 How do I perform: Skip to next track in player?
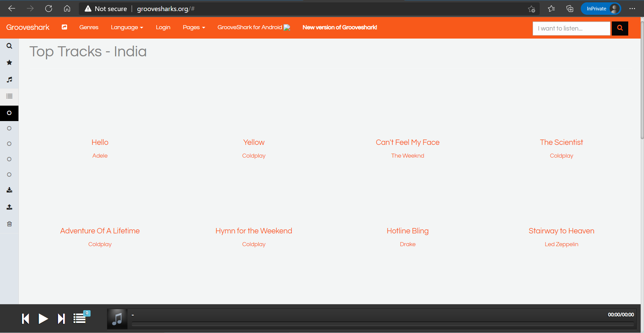pos(61,319)
